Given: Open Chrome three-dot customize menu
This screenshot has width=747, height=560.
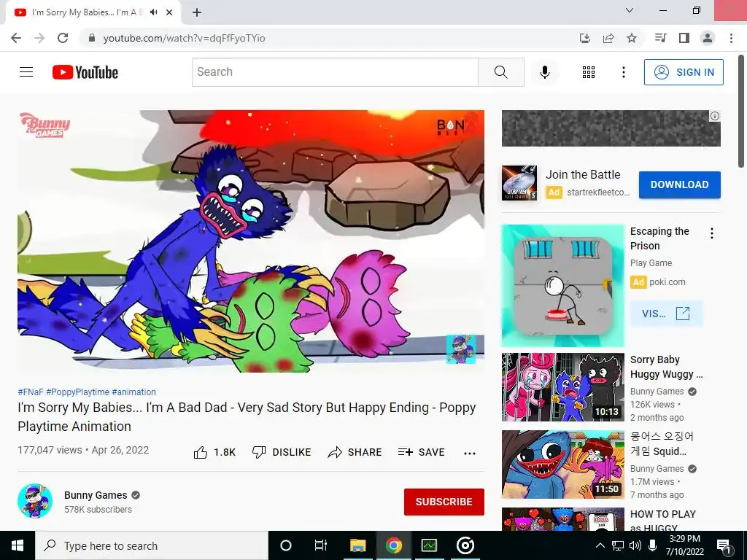Looking at the screenshot, I should [x=731, y=38].
